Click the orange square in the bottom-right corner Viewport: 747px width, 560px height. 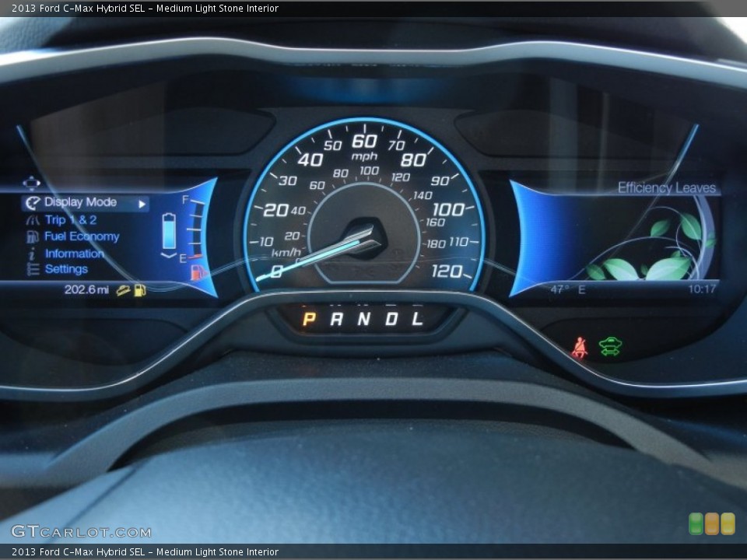click(712, 523)
